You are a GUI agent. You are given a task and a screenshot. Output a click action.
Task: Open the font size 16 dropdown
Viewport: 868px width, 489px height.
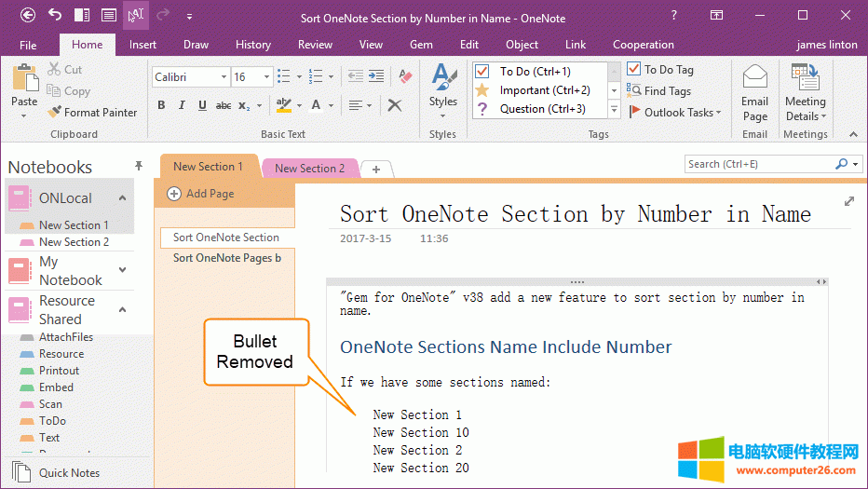click(x=267, y=77)
